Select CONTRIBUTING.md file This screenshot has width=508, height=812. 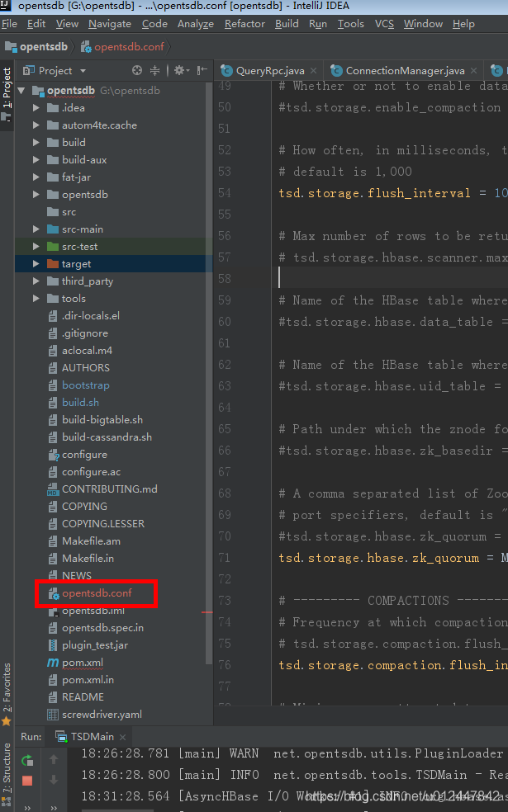[x=109, y=489]
